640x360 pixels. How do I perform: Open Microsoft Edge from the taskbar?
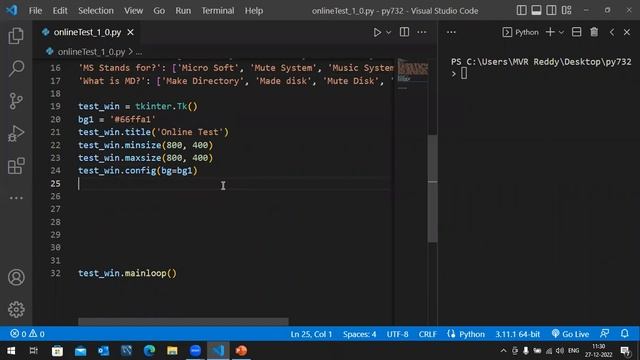point(149,351)
